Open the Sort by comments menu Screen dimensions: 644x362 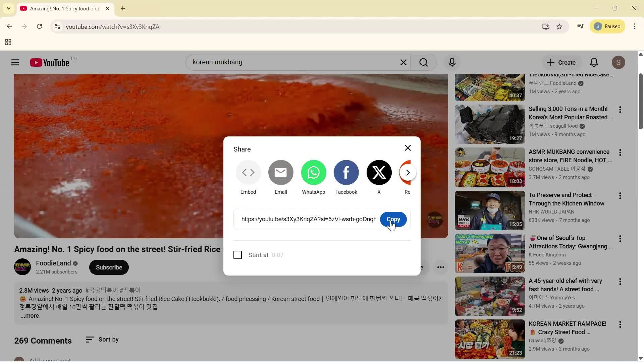(x=102, y=339)
